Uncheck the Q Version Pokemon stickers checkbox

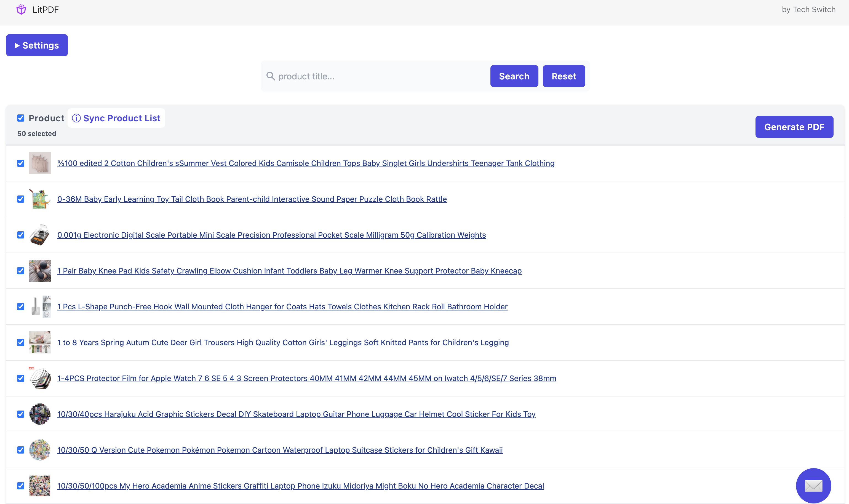(x=20, y=450)
